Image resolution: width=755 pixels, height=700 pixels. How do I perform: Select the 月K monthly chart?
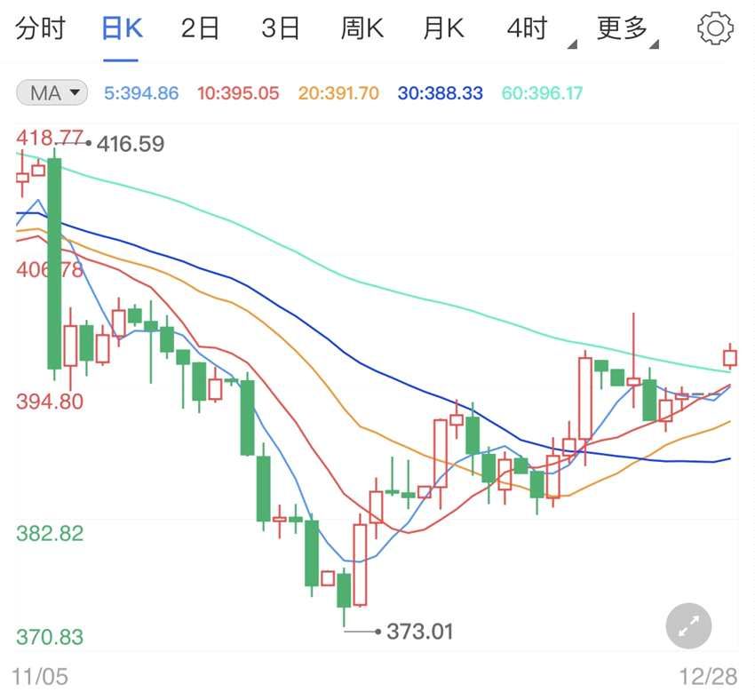(443, 28)
